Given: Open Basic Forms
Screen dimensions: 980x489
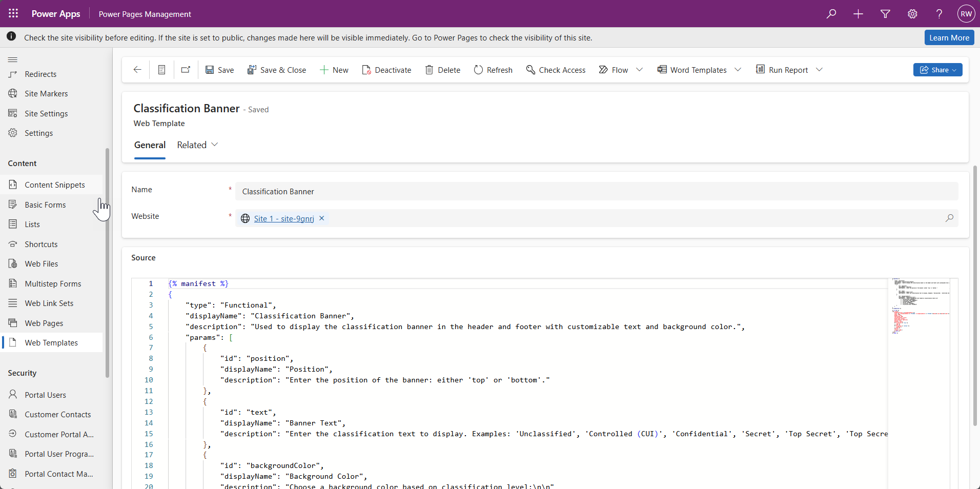Looking at the screenshot, I should (51, 205).
